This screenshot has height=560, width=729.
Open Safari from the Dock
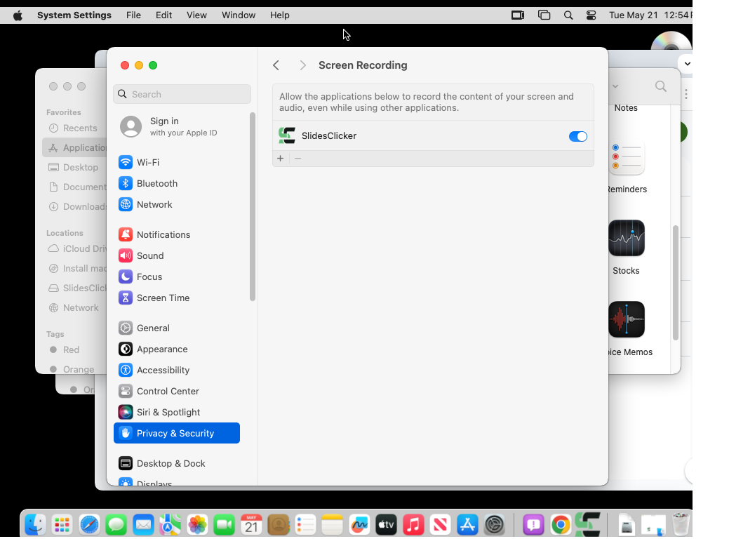(89, 525)
